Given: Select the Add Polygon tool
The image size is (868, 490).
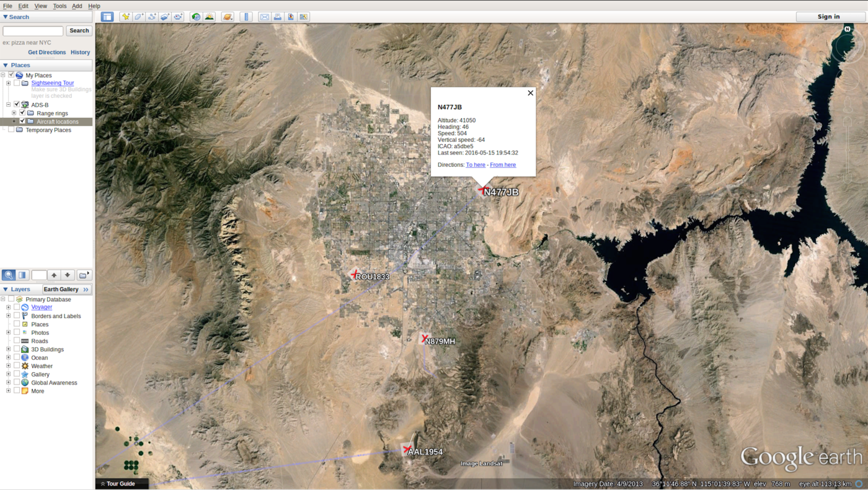Looking at the screenshot, I should pyautogui.click(x=138, y=16).
